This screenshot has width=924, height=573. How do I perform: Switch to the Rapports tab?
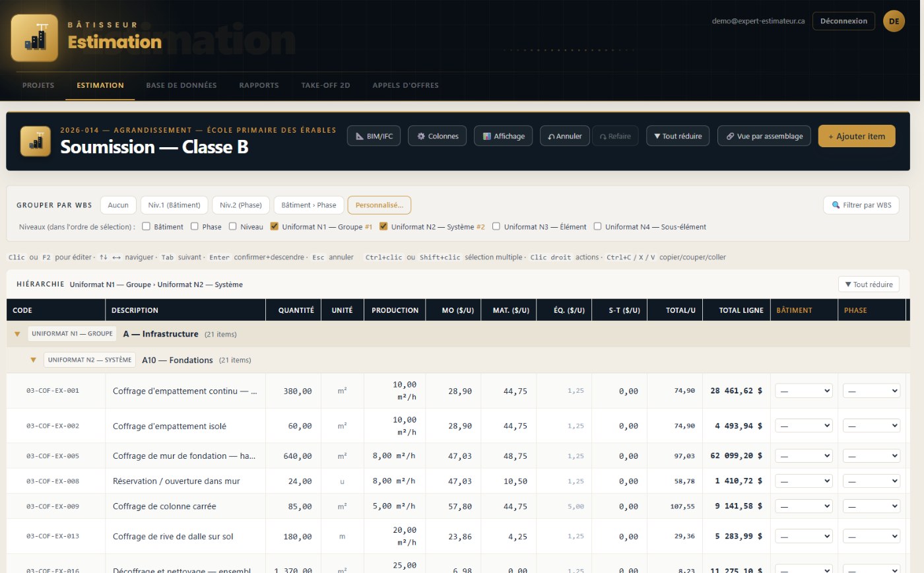259,85
